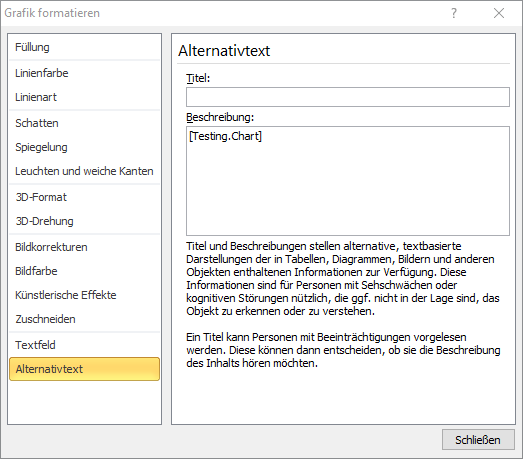The image size is (523, 459).
Task: Open the Bildfarbe category
Action: pyautogui.click(x=84, y=271)
